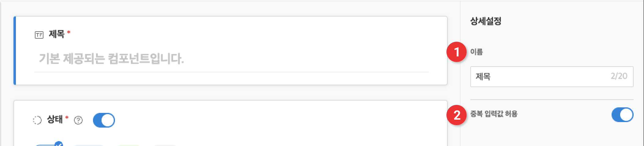Click the dashed-circle status icon beside 상태
This screenshot has height=146, width=644.
[37, 120]
